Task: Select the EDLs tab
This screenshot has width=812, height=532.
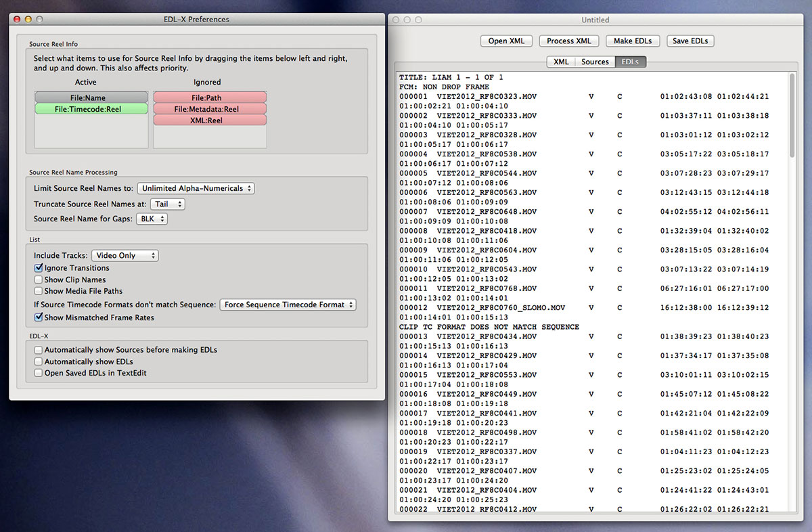Action: coord(631,62)
